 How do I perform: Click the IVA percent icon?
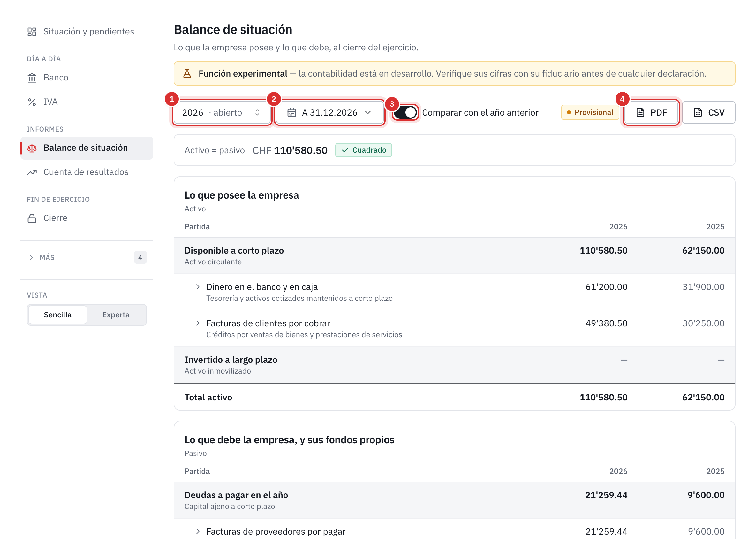[x=32, y=102]
